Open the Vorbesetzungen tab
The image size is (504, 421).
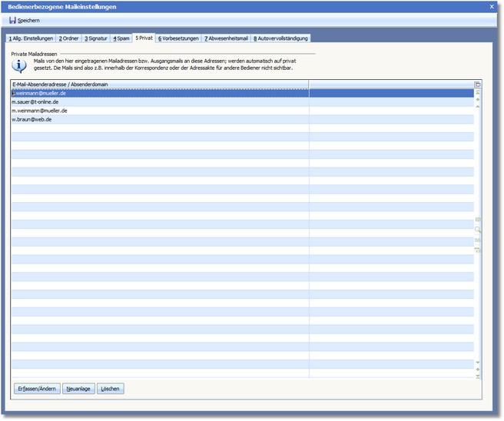pyautogui.click(x=178, y=38)
